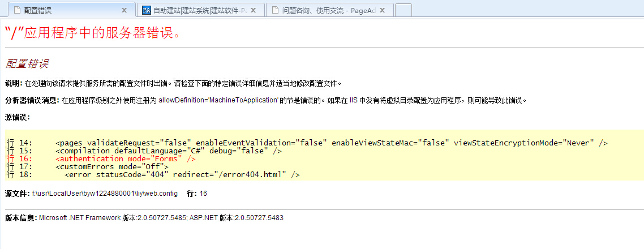Image resolution: width=644 pixels, height=249 pixels.
Task: Click line 17 customErrors mode code
Action: pyautogui.click(x=112, y=167)
